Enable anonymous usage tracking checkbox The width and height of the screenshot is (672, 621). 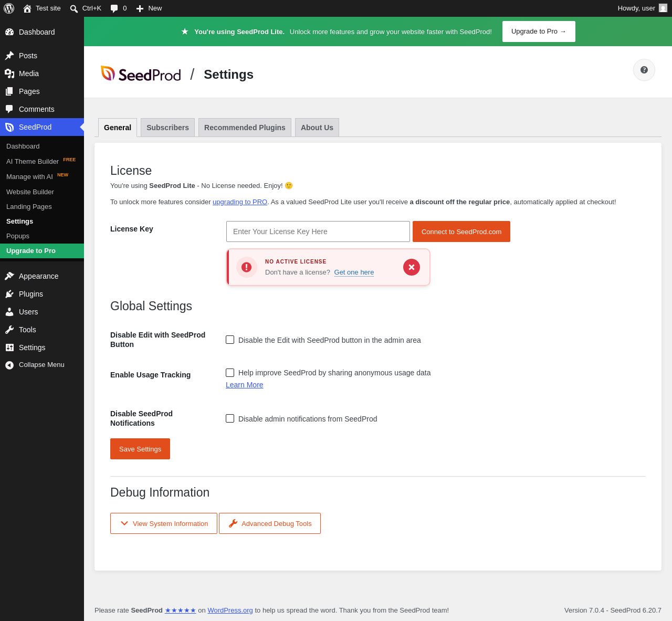tap(230, 373)
